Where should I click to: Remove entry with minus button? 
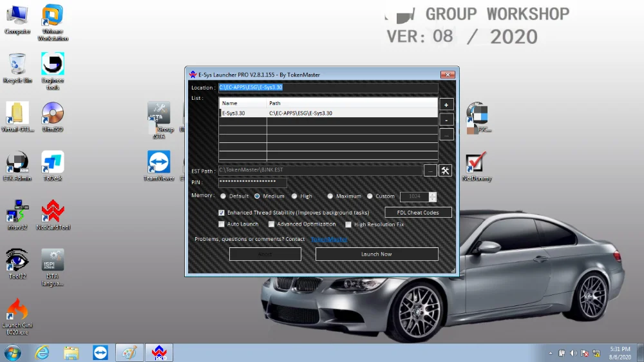click(x=446, y=120)
